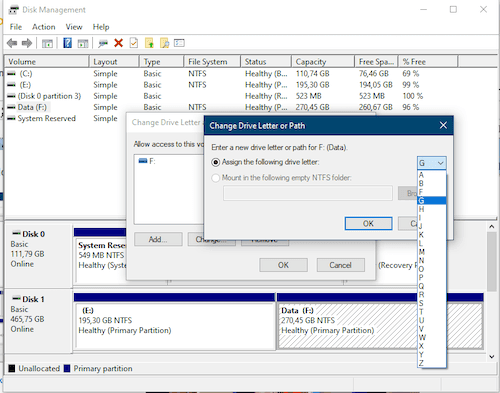Sort by the Status column header
Screen dimensions: 500x393
tap(266, 62)
